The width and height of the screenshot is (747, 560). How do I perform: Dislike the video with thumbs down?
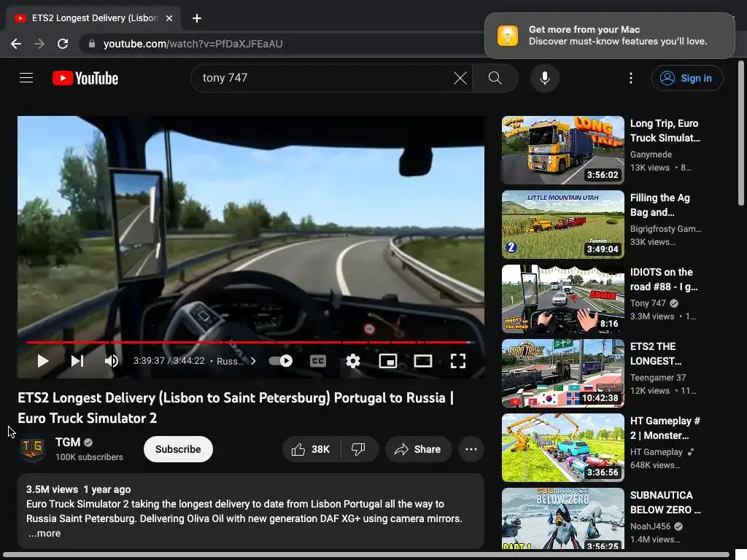coord(359,449)
